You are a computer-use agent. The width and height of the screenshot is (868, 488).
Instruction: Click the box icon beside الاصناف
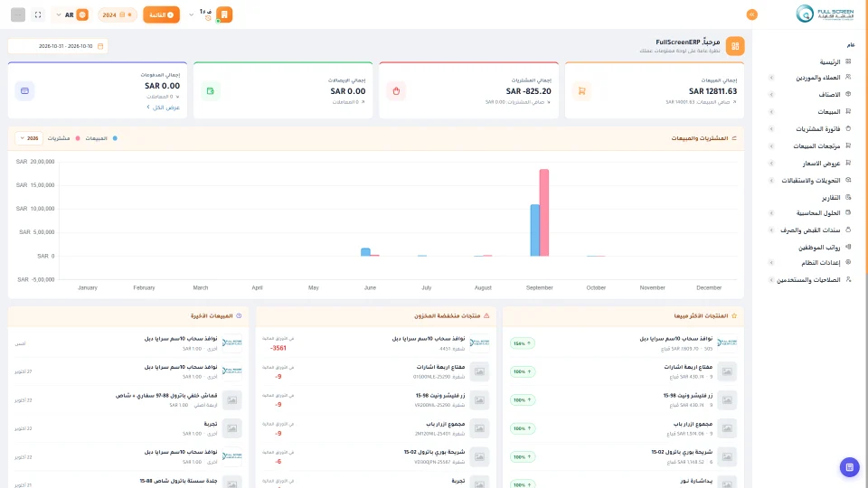tap(848, 95)
